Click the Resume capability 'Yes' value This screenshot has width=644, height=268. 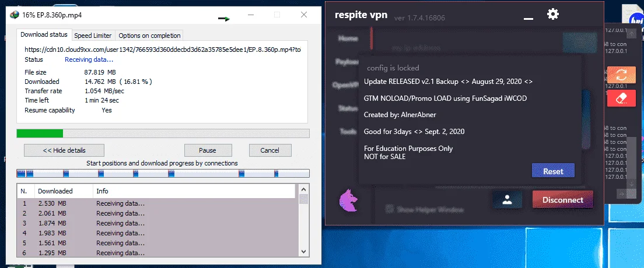107,110
